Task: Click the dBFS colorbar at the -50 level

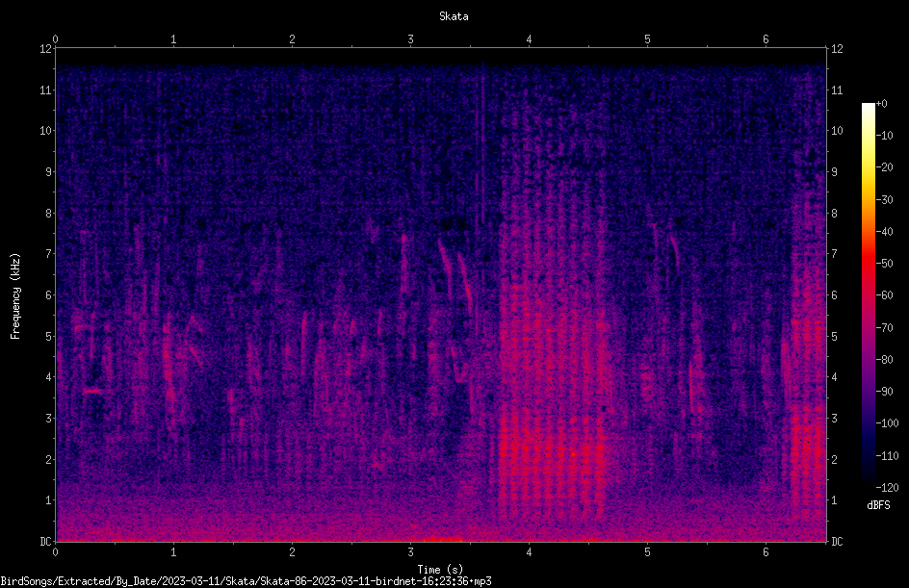Action: click(868, 263)
